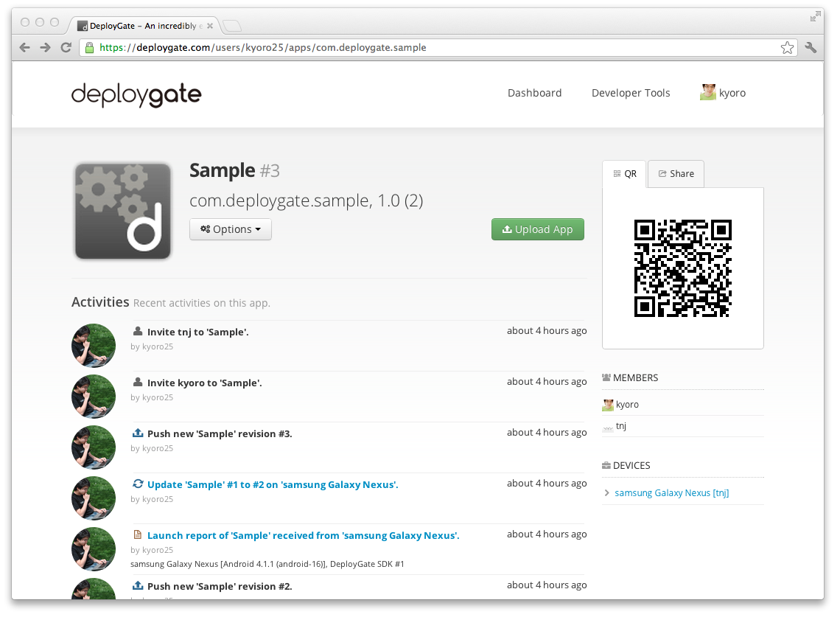Bookmark page with the star icon
This screenshot has width=840, height=617.
pyautogui.click(x=787, y=48)
